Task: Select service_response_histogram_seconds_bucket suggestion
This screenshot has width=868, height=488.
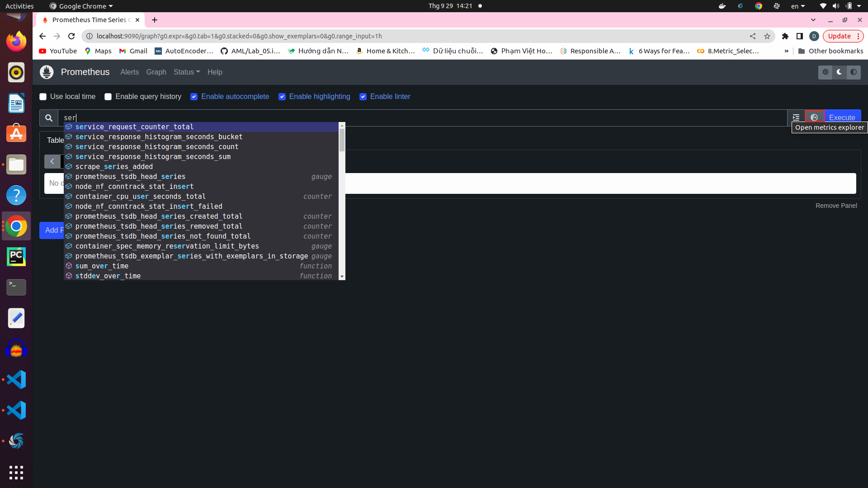Action: [x=159, y=137]
